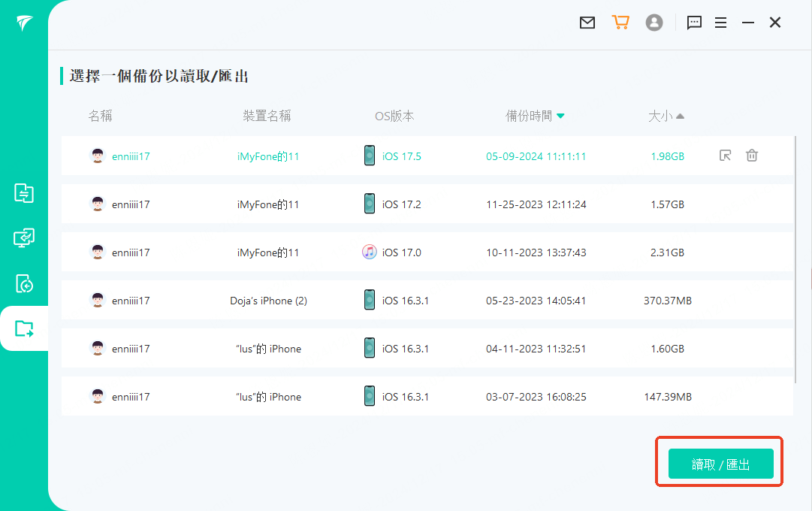
Task: Open the hamburger menu
Action: [720, 23]
